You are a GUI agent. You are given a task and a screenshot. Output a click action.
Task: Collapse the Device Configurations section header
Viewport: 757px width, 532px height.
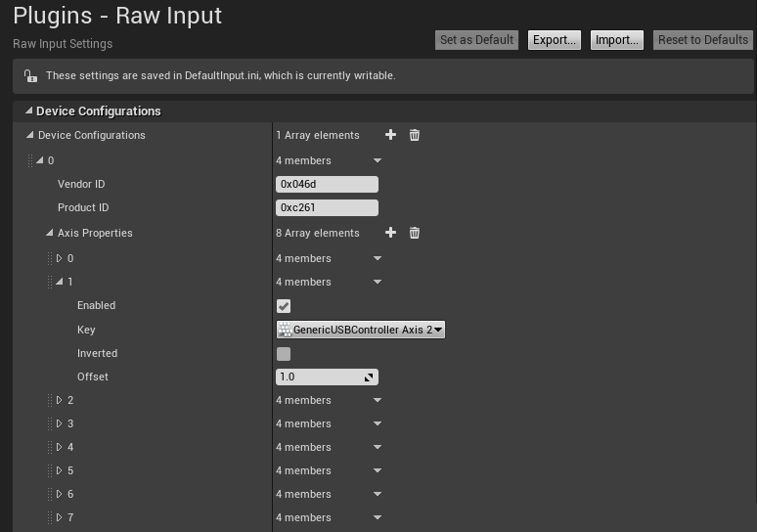[28, 111]
